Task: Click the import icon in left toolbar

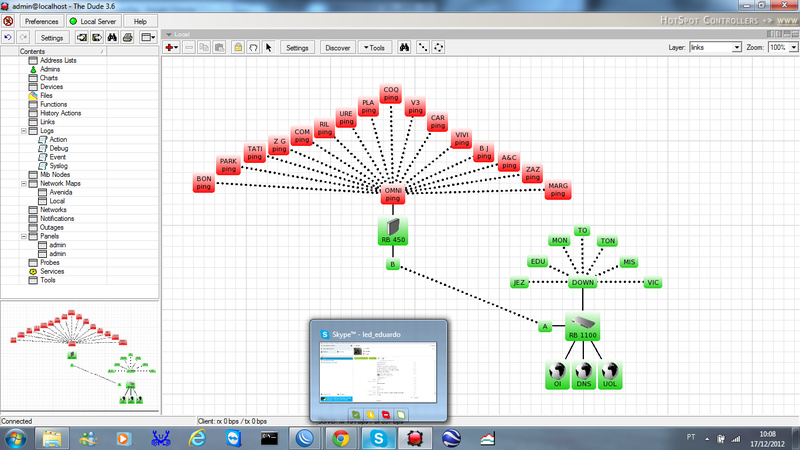Action: [82, 37]
